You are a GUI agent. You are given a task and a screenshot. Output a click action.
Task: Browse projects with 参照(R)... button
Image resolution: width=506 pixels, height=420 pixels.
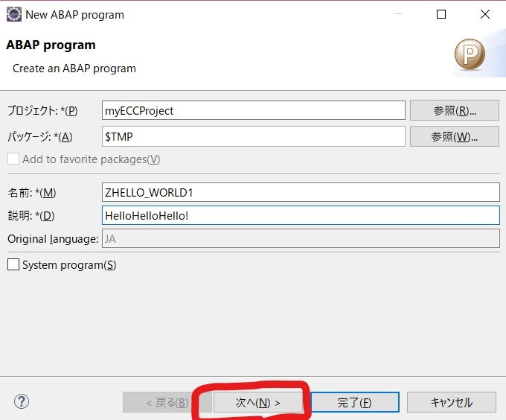tap(455, 110)
